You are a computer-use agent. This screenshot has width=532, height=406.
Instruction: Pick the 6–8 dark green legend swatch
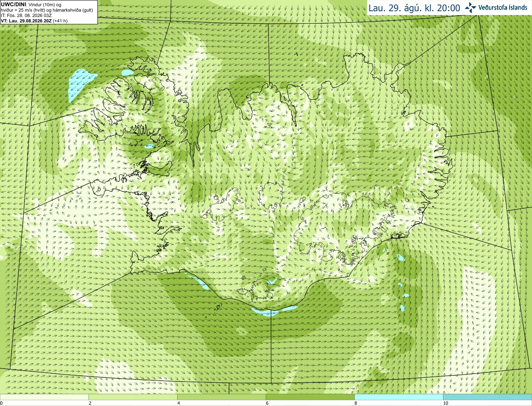[310, 397]
